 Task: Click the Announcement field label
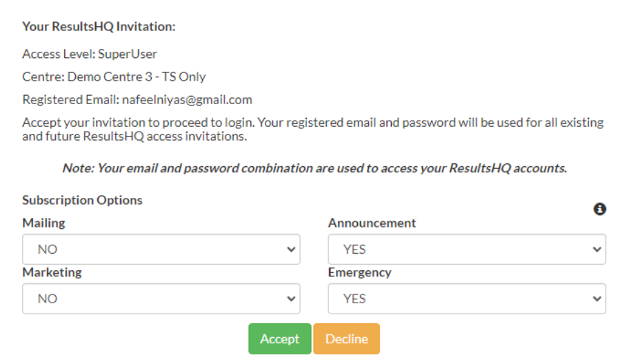[372, 223]
